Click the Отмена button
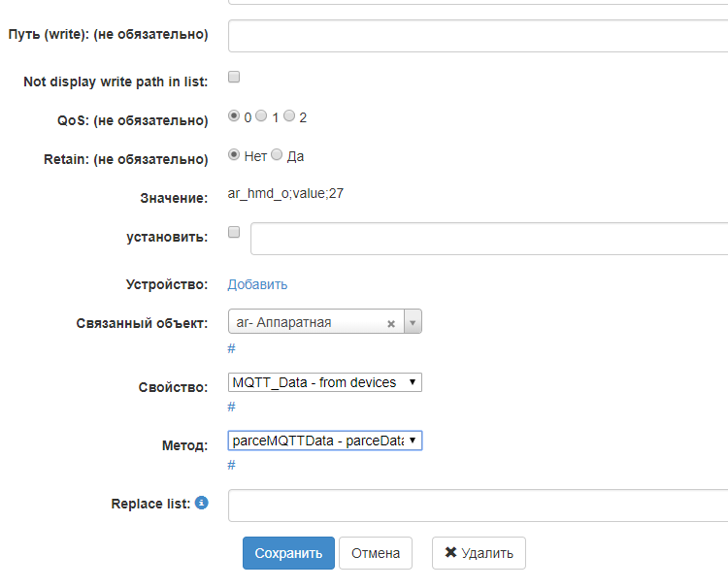This screenshot has height=588, width=728. tap(376, 553)
